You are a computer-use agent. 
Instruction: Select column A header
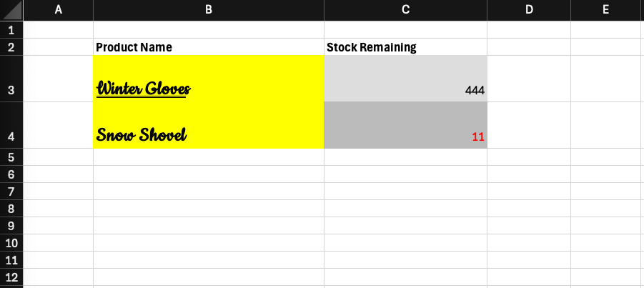point(59,10)
